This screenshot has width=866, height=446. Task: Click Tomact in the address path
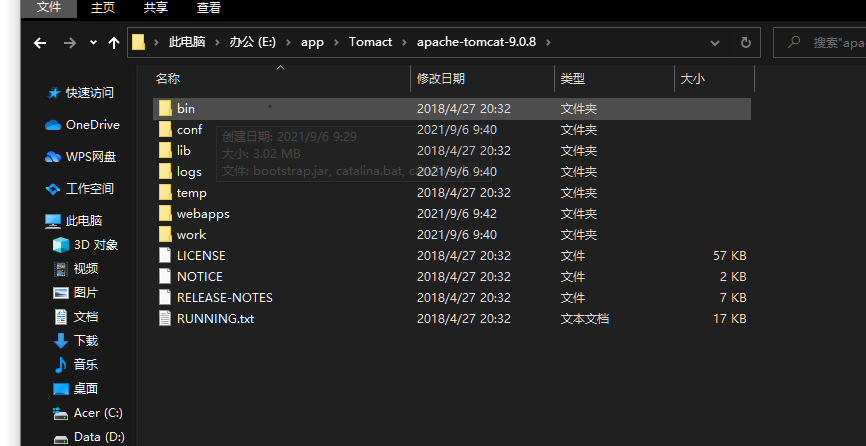(371, 42)
